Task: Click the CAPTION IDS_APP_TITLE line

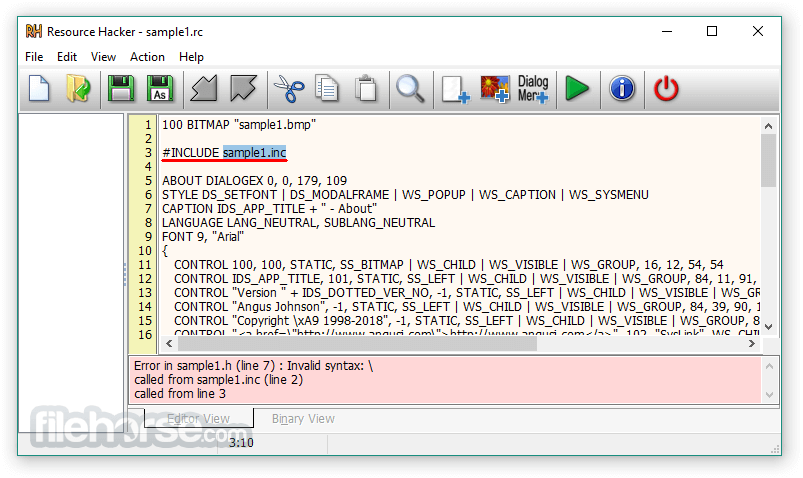Action: pos(269,209)
